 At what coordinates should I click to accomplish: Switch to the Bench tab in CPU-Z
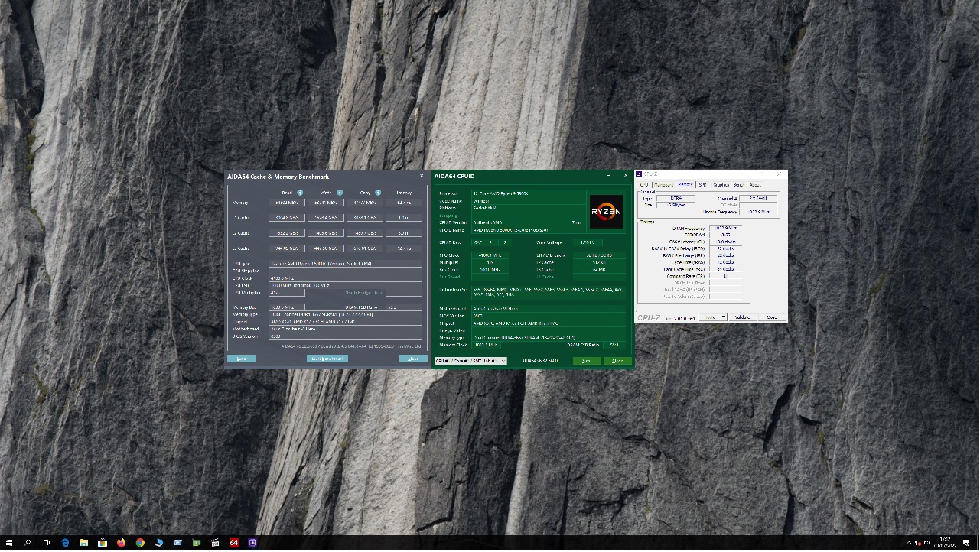click(x=738, y=185)
